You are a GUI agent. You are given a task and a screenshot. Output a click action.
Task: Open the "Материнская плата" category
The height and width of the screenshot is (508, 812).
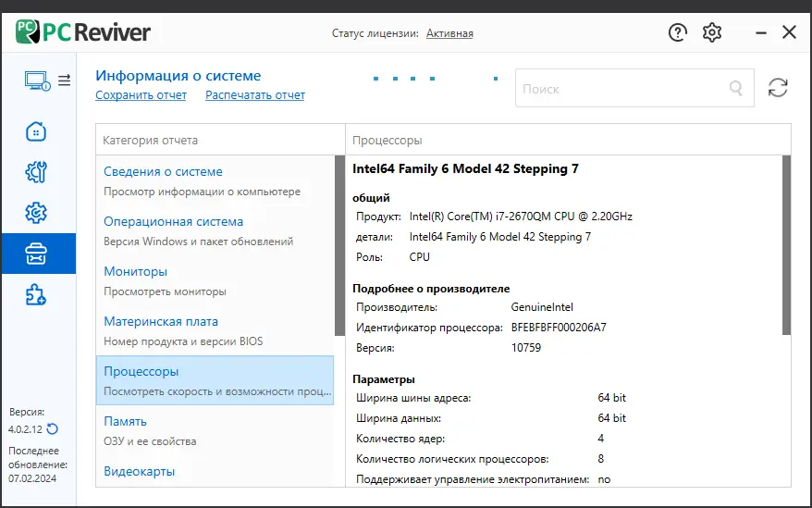(161, 321)
